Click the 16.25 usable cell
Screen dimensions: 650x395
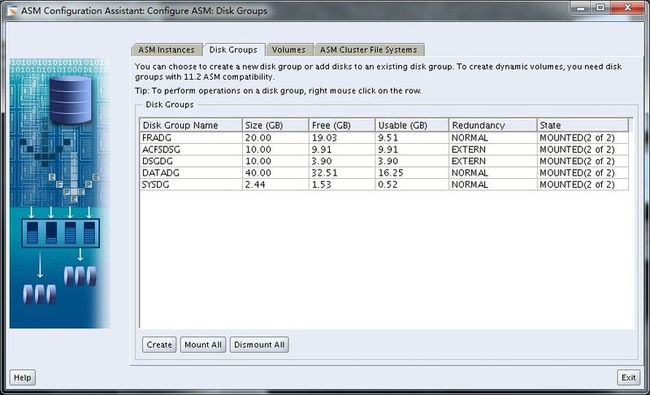[412, 172]
